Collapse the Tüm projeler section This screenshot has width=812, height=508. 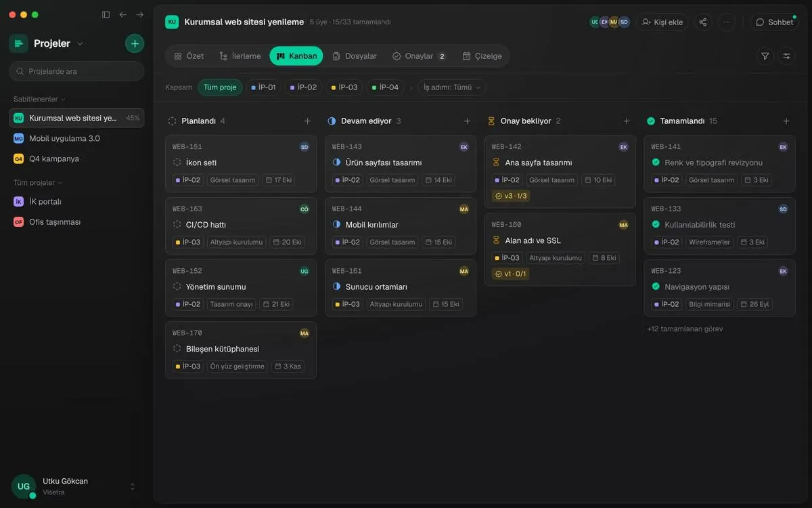pos(38,183)
